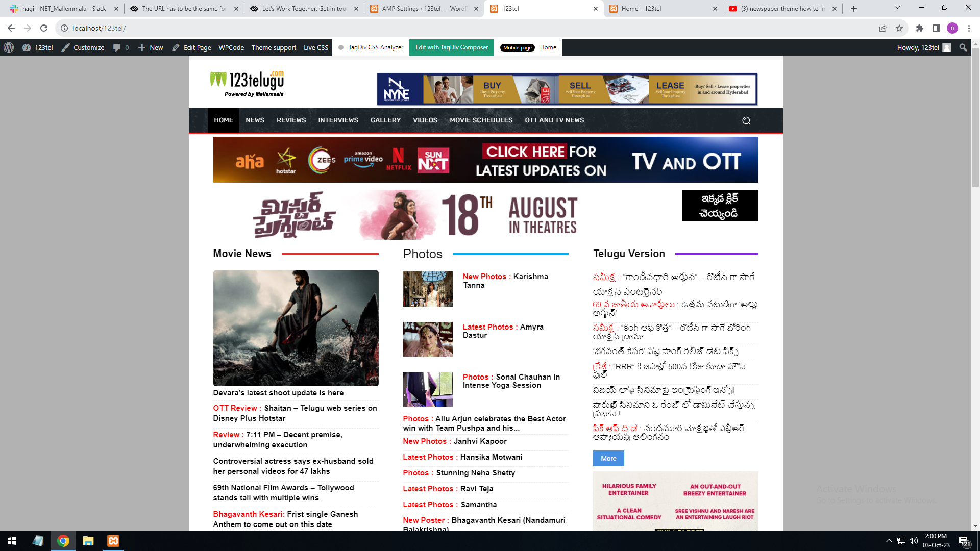Switch to the Let's Work Together tab
This screenshot has width=980, height=551.
coord(305,9)
